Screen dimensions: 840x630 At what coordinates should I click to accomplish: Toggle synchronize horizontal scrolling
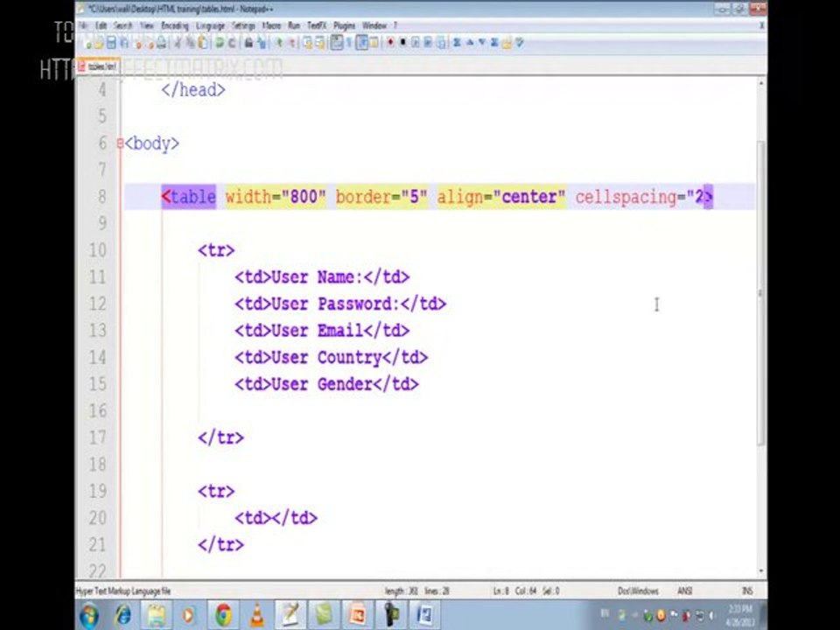[x=320, y=44]
